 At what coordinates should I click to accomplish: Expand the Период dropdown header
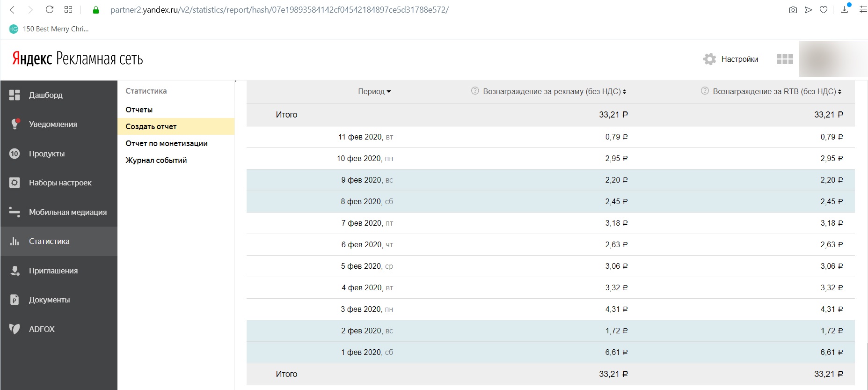[x=374, y=92]
